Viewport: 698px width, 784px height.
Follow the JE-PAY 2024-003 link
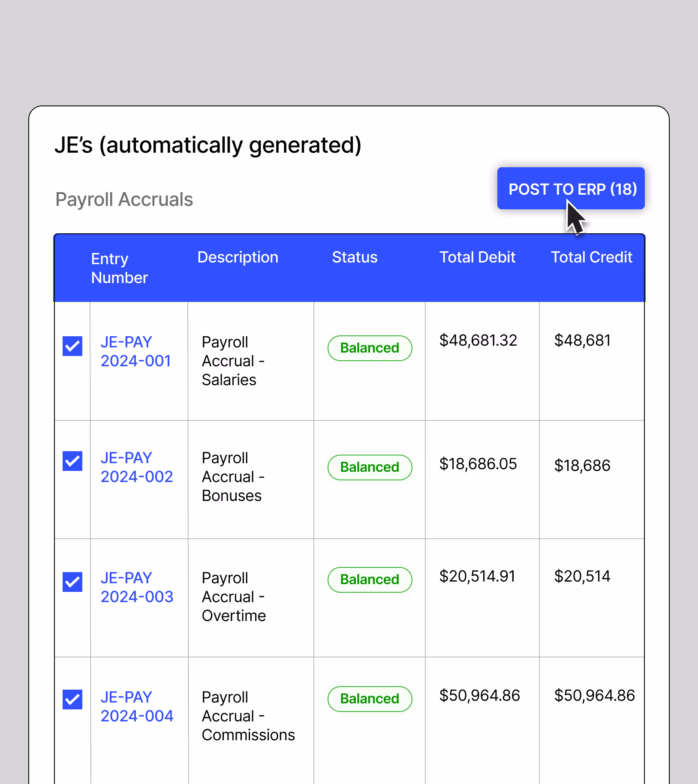click(137, 587)
